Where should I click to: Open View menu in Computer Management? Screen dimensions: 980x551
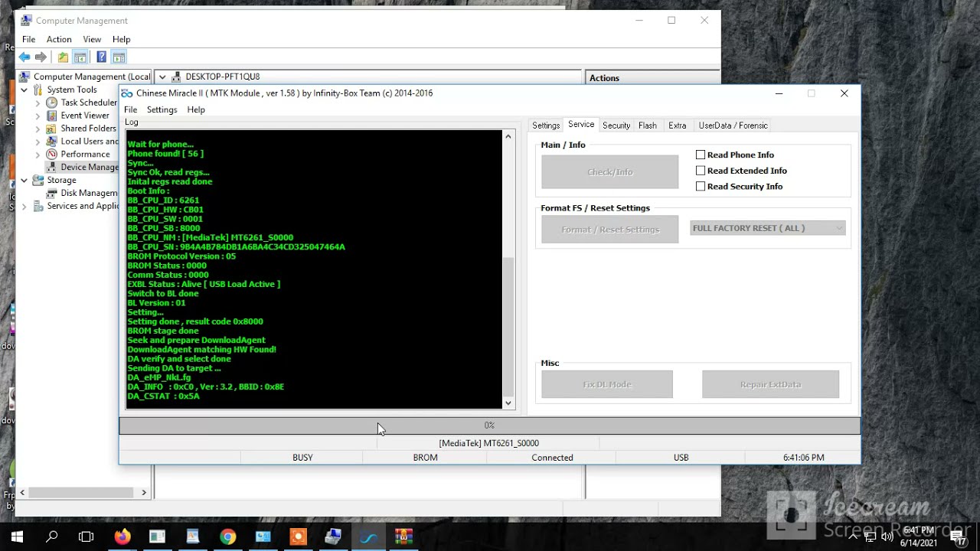[x=92, y=39]
